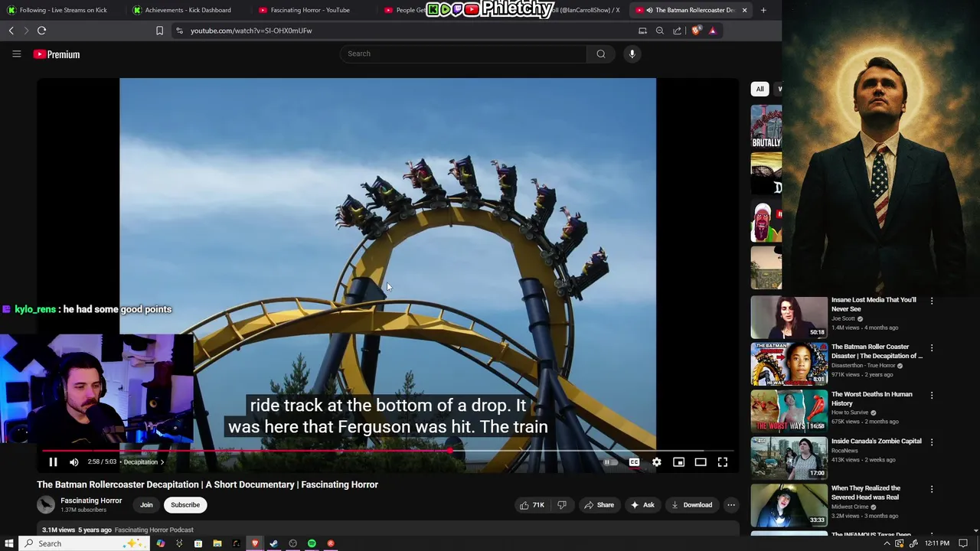Open the taskbar clock showing 12:11 PM
The image size is (980, 551).
coord(937,543)
